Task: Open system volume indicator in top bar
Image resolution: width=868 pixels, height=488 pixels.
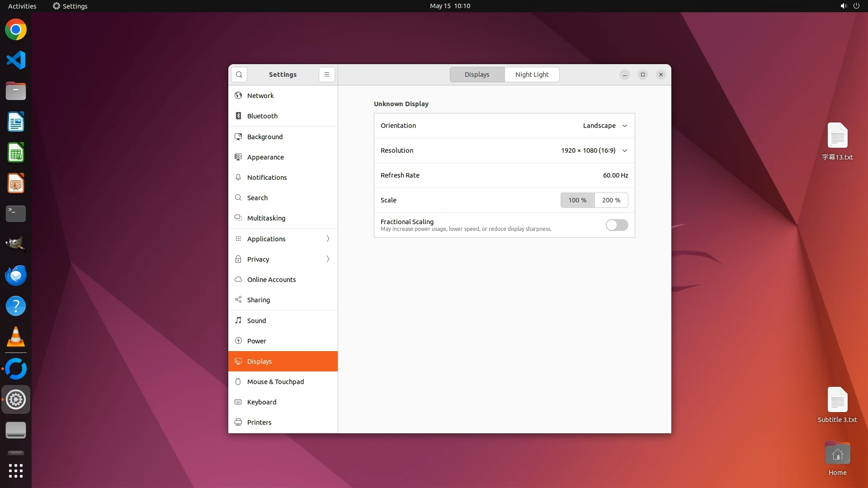Action: 844,6
